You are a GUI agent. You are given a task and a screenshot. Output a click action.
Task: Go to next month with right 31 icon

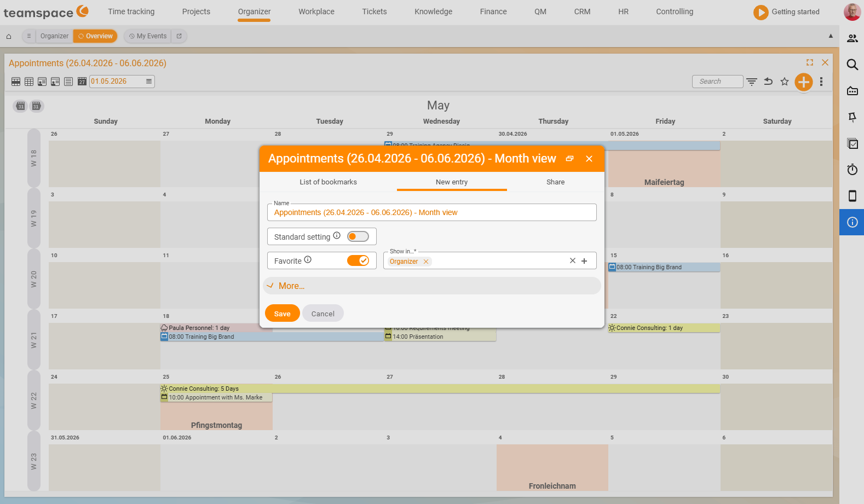click(37, 106)
